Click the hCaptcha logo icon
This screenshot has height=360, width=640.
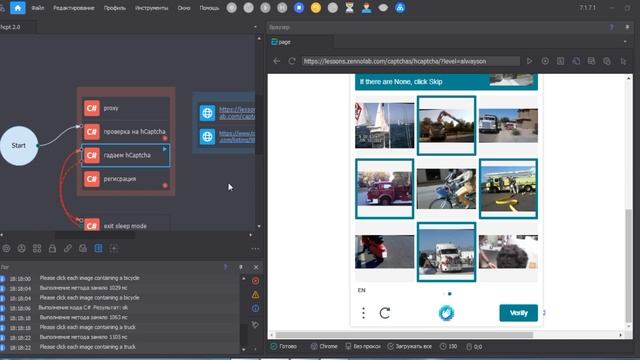[446, 313]
